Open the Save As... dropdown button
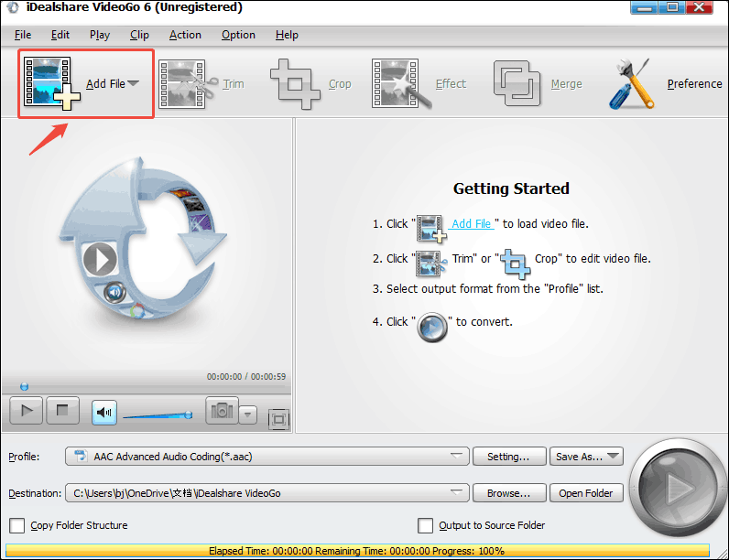This screenshot has height=560, width=729. 586,457
